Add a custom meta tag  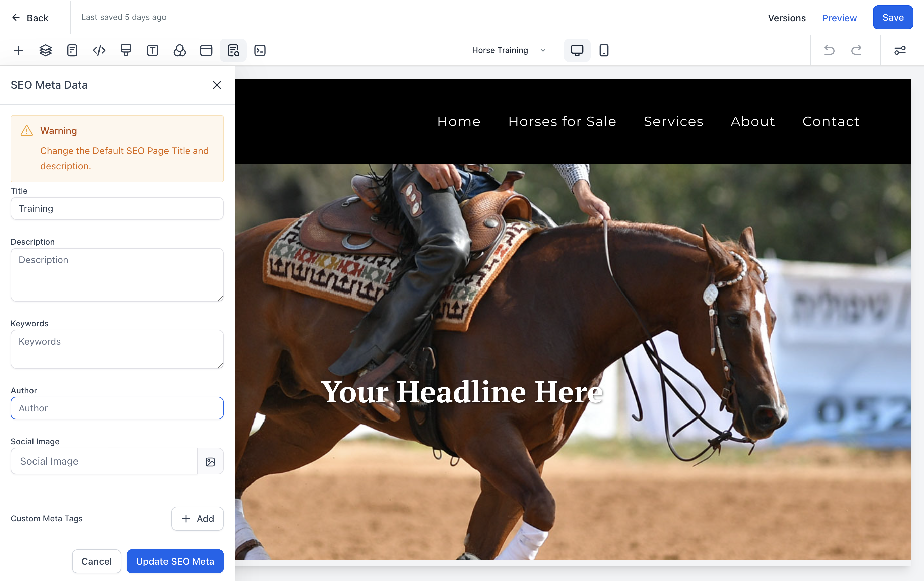(197, 518)
